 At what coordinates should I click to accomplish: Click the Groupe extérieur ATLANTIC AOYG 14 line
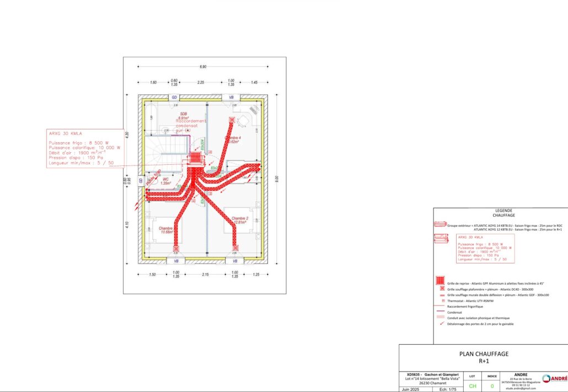505,225
